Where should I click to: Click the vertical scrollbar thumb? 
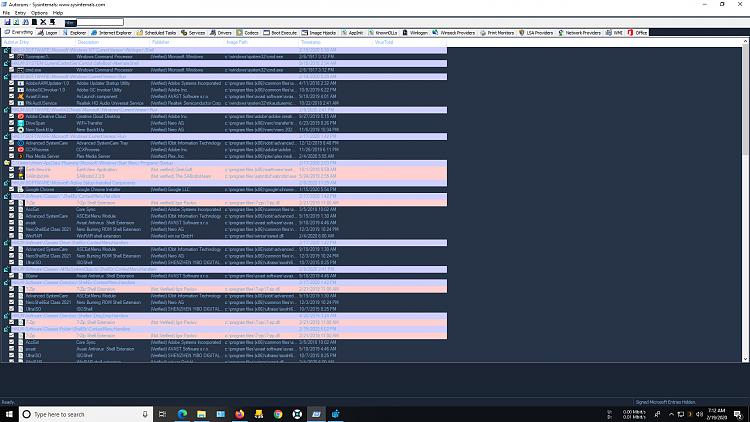click(745, 100)
